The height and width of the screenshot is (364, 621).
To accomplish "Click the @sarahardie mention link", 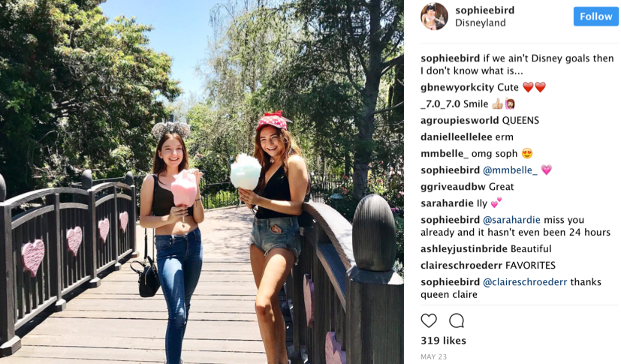I will (511, 220).
